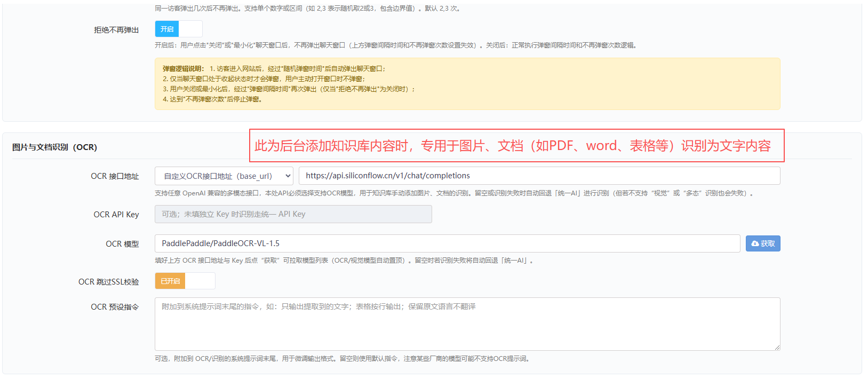Click the 获取 models button
Screen dimensions: 868x378
click(x=763, y=243)
